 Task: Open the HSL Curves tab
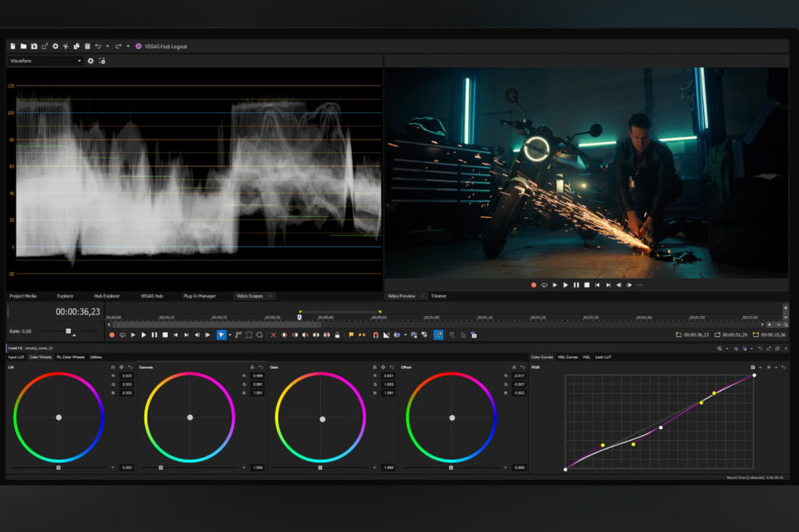click(568, 357)
